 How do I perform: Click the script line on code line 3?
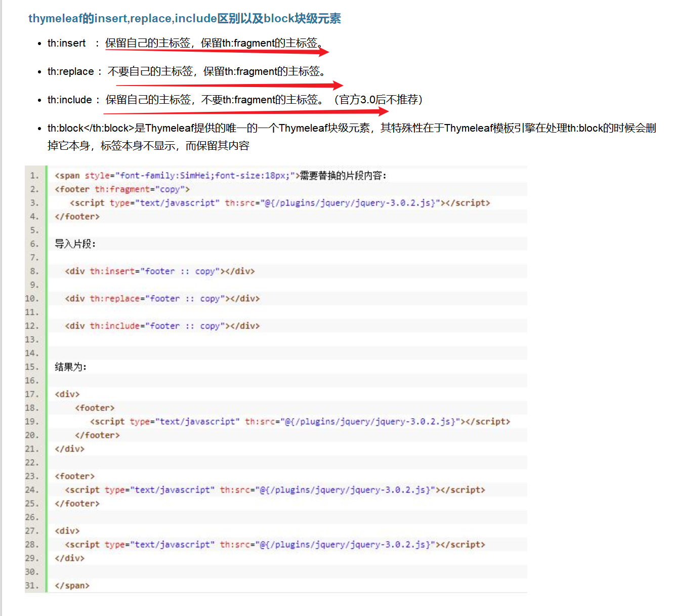point(280,203)
